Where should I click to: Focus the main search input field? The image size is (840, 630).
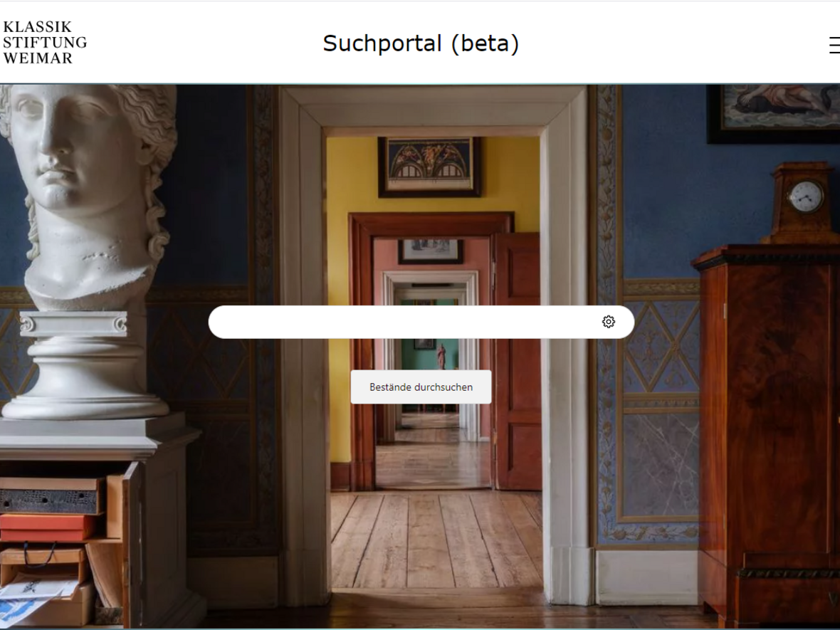[404, 322]
